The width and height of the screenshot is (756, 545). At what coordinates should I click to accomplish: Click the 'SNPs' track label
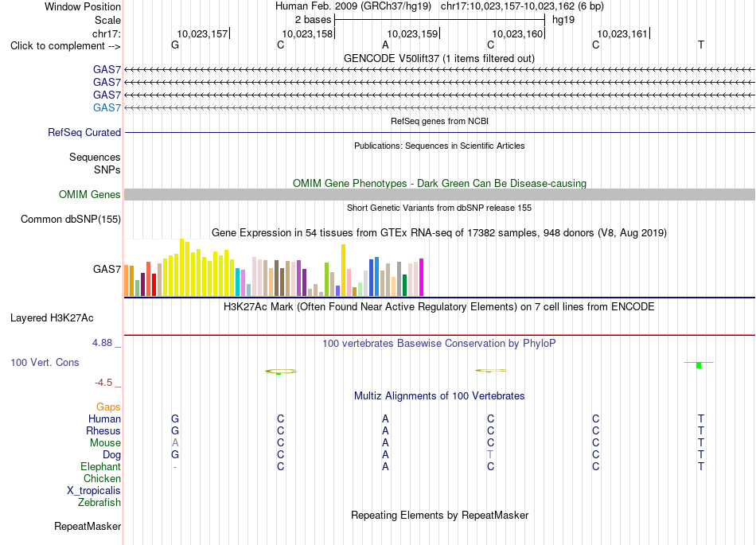coord(107,169)
